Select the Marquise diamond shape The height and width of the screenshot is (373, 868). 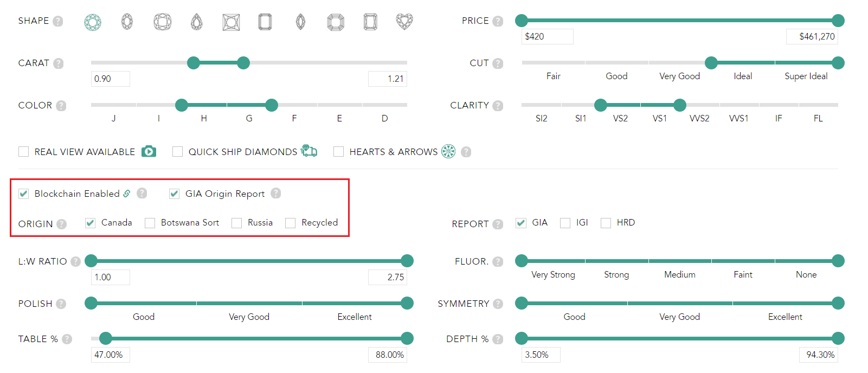[x=300, y=22]
